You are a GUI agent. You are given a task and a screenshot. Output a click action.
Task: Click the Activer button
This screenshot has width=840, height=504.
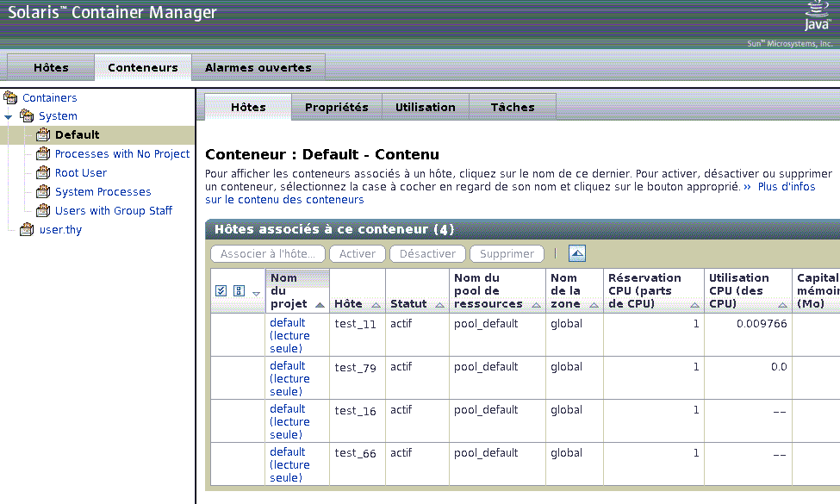358,254
